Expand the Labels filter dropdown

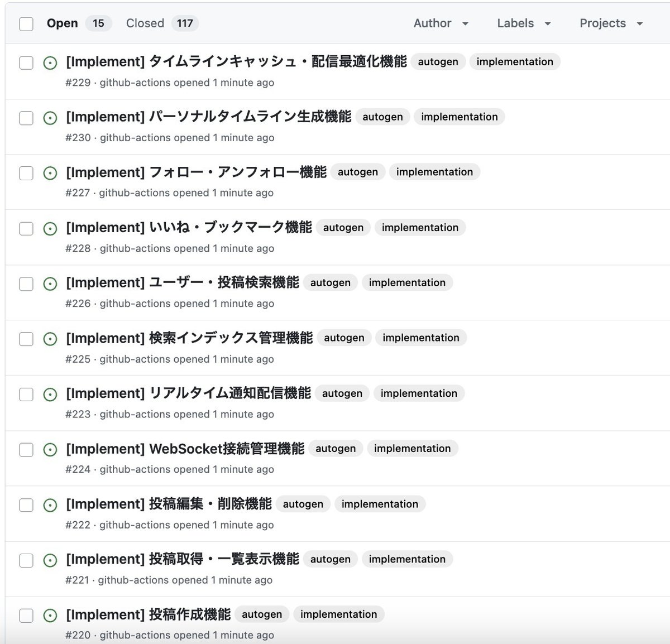[x=523, y=23]
